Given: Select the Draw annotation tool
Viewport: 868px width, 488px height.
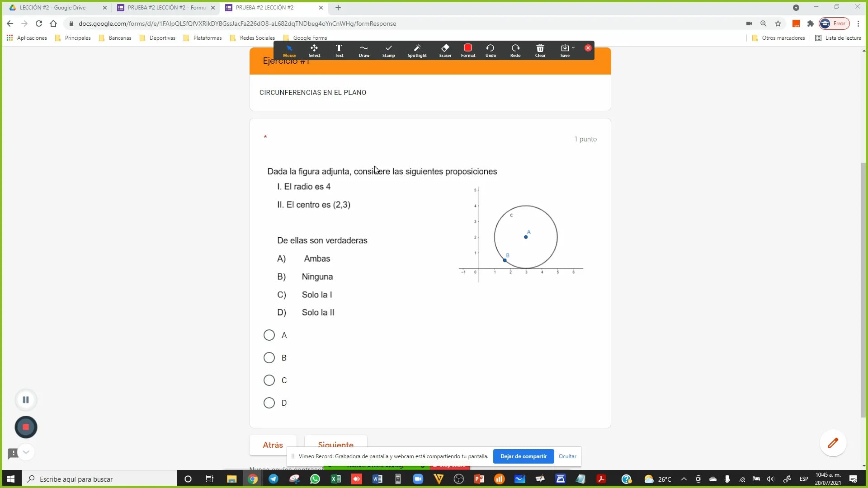Looking at the screenshot, I should [x=364, y=51].
